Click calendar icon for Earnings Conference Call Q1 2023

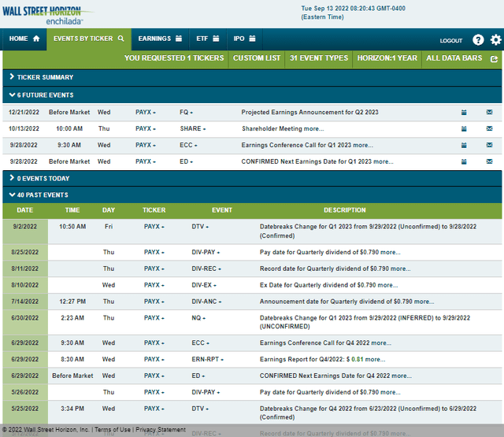(464, 145)
